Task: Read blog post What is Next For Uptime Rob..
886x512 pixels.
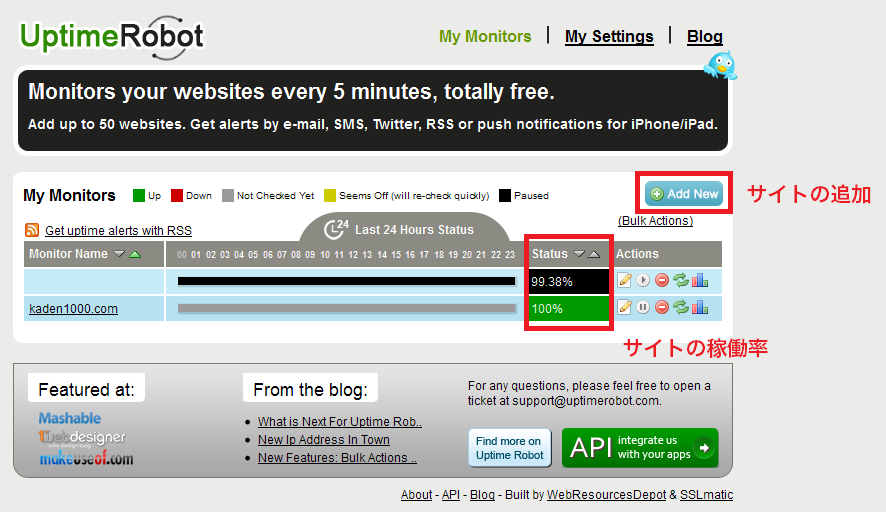Action: coord(340,422)
